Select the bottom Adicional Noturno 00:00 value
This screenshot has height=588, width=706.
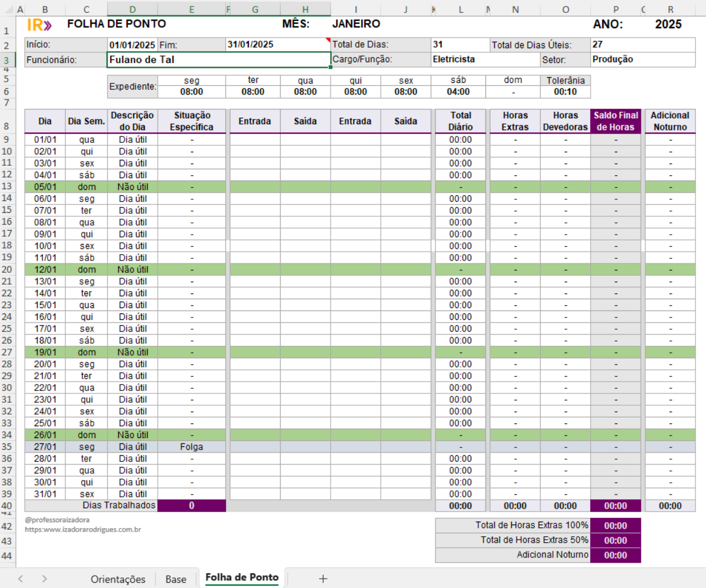pos(616,555)
